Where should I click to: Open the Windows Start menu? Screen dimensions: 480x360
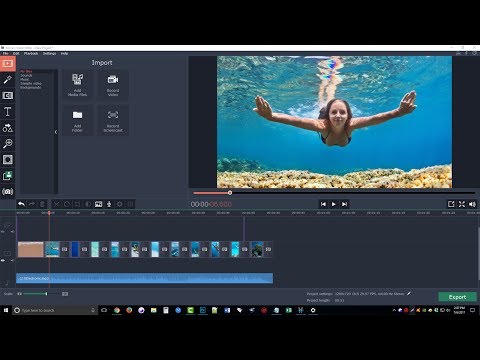pos(6,310)
